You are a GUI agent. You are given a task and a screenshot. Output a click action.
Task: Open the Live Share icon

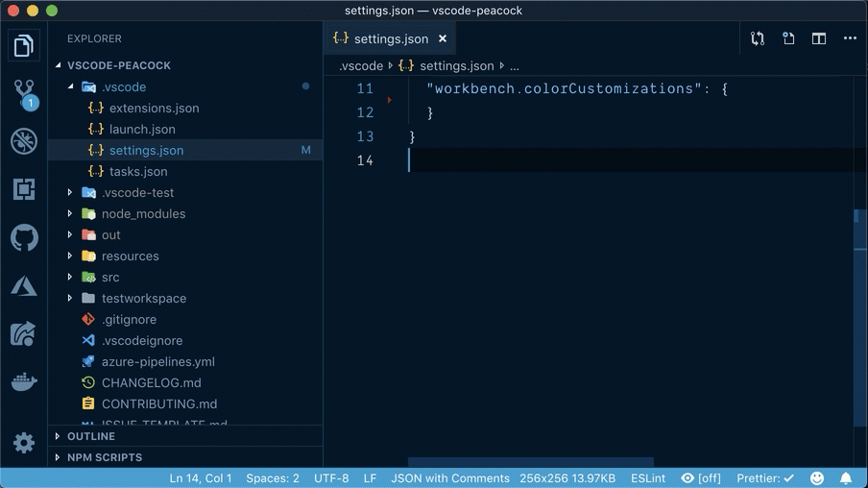click(x=24, y=334)
